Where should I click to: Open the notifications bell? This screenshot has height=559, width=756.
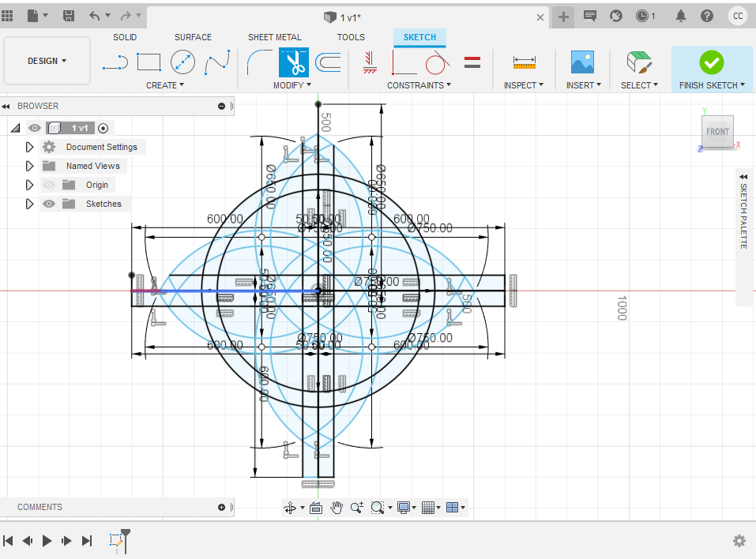point(680,17)
